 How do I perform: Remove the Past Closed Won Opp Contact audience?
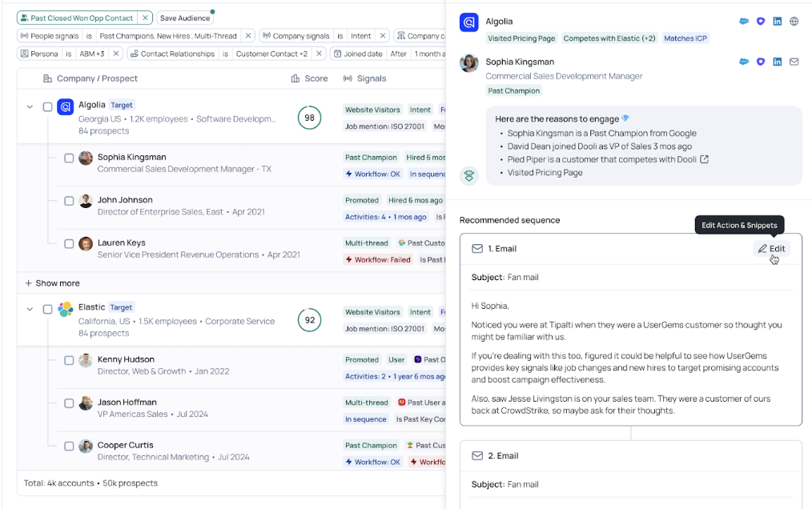[146, 18]
